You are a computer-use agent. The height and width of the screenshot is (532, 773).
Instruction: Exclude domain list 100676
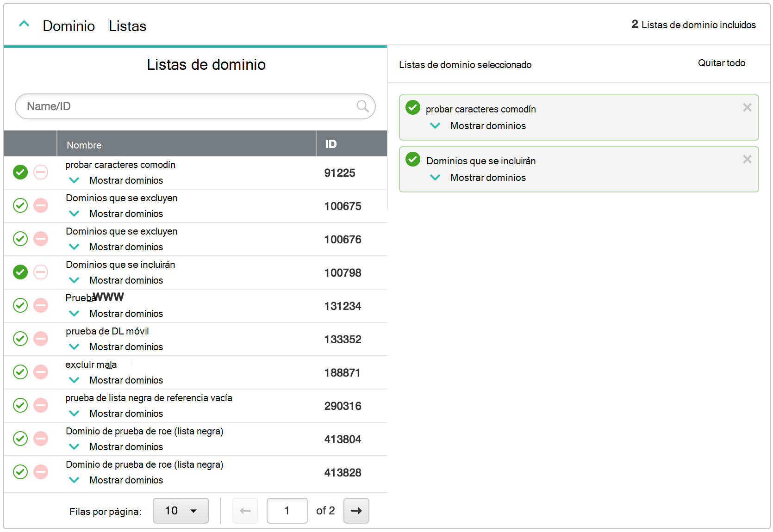pyautogui.click(x=41, y=239)
